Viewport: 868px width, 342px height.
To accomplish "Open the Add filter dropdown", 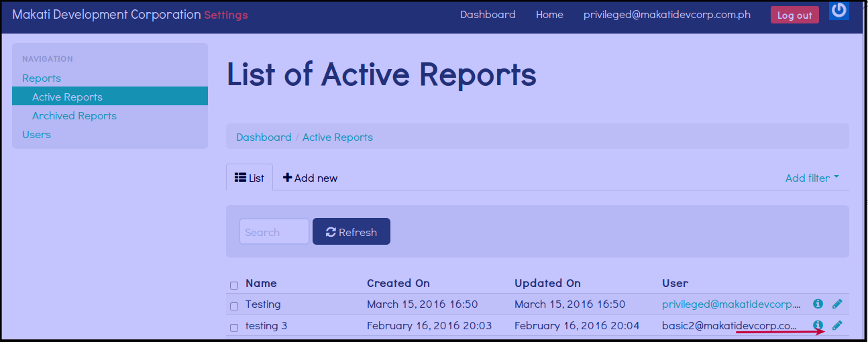I will tap(812, 178).
